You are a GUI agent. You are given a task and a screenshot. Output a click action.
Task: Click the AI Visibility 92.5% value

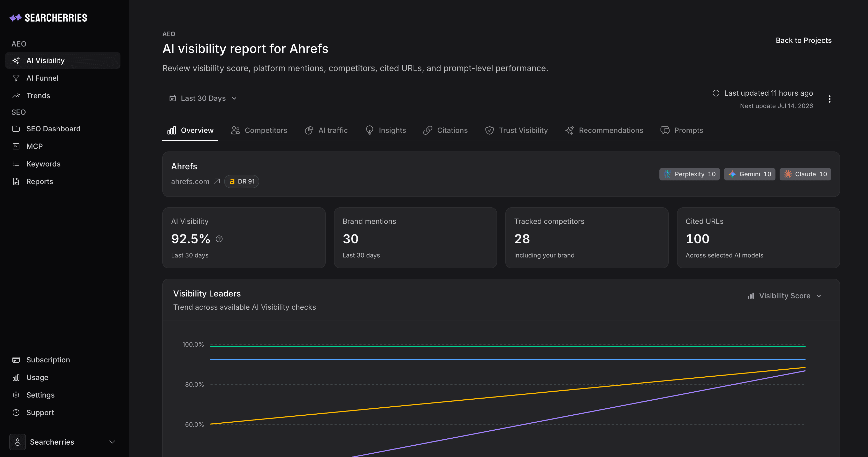point(191,239)
